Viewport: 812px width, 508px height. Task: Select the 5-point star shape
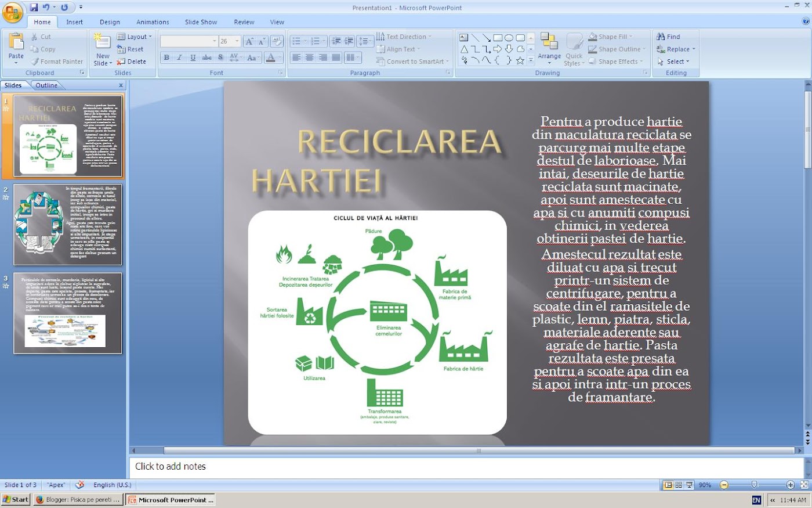tap(520, 60)
